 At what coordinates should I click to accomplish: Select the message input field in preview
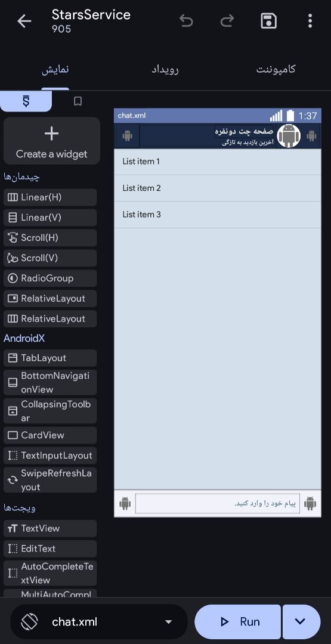[x=218, y=503]
